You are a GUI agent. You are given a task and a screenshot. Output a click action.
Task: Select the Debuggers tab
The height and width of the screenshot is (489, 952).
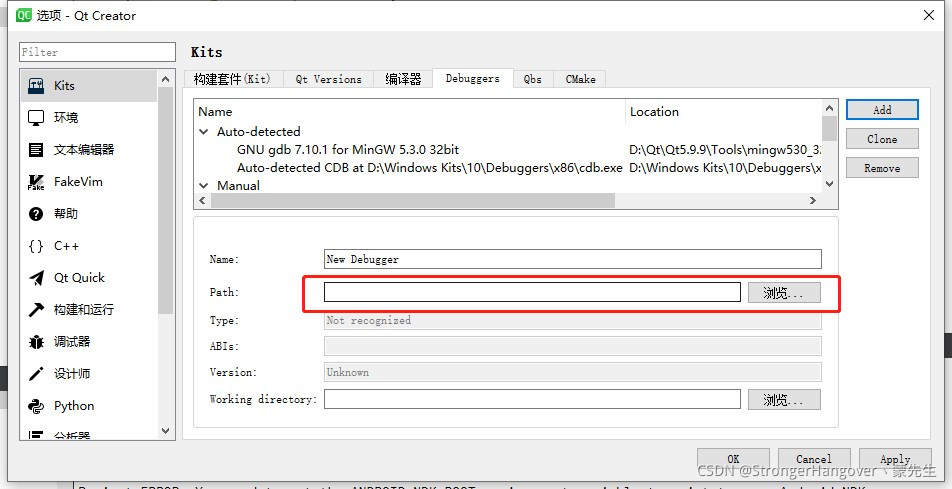click(472, 78)
